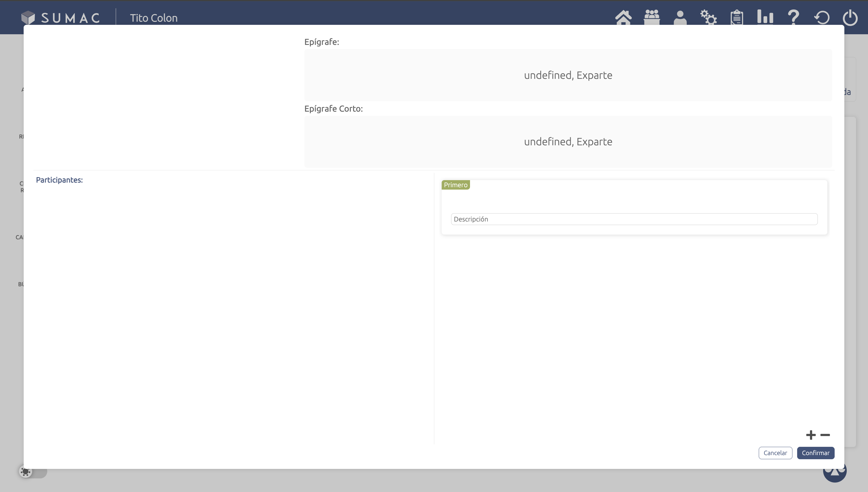Click the power logout icon
868x492 pixels.
click(x=850, y=18)
